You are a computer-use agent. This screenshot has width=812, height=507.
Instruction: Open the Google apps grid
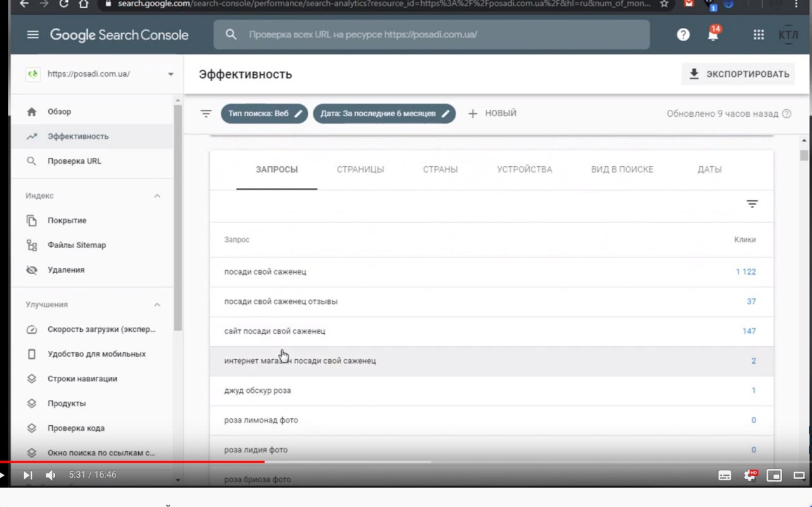coord(758,35)
